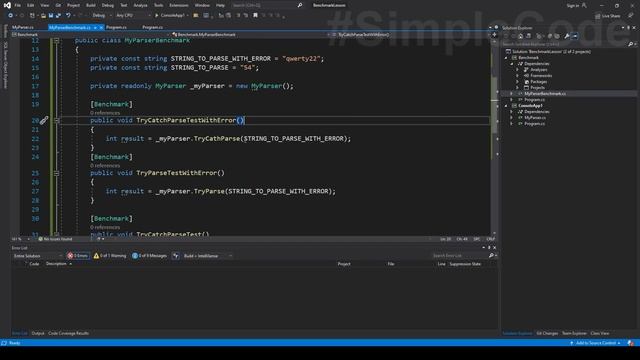Expand the Analyzers node

point(518,70)
